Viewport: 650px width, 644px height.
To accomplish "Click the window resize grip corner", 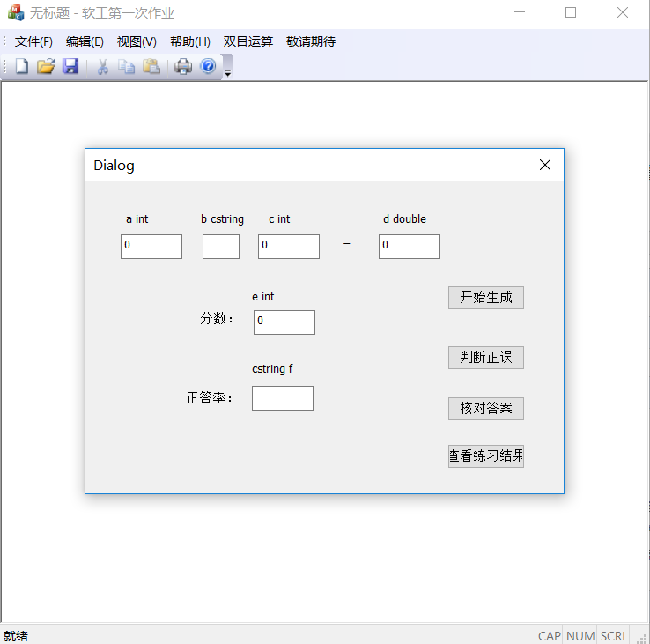I will point(642,638).
